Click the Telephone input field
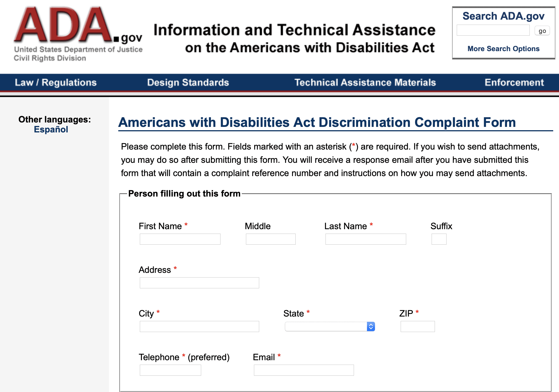 click(170, 370)
